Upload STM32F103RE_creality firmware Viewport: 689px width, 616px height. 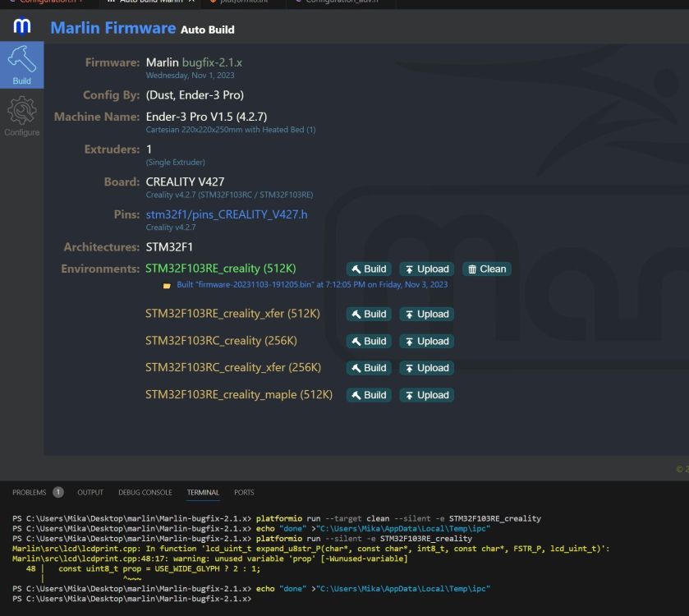click(x=427, y=269)
